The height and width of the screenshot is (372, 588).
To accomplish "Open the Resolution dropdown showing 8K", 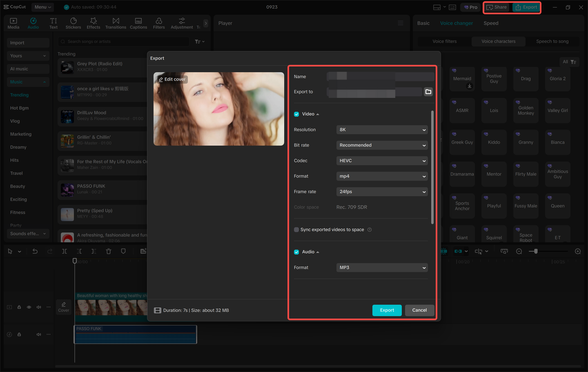I will click(382, 130).
